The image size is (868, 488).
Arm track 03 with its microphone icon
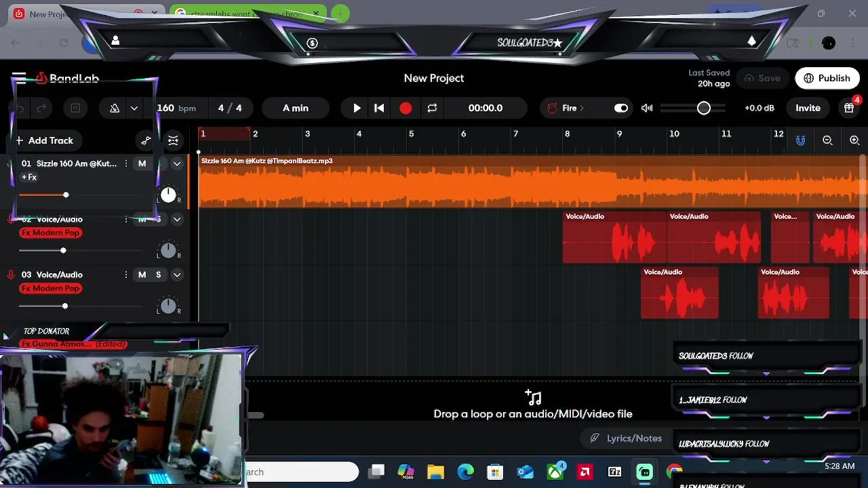pyautogui.click(x=11, y=274)
